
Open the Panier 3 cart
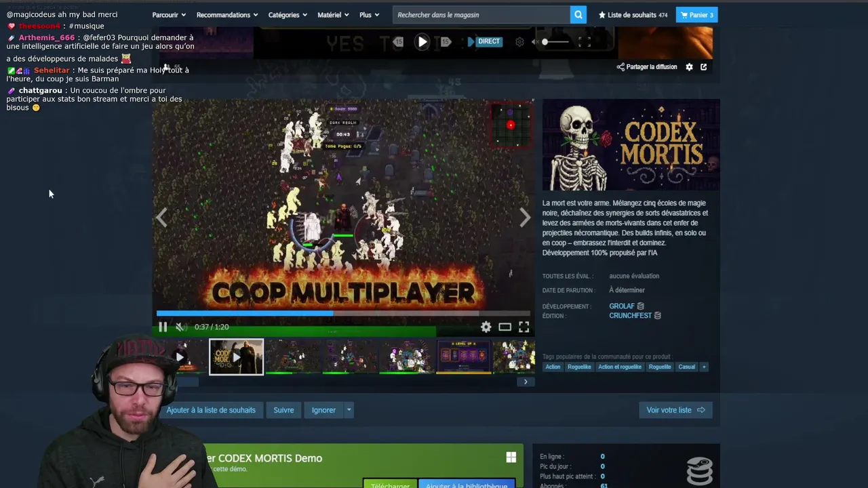point(696,15)
